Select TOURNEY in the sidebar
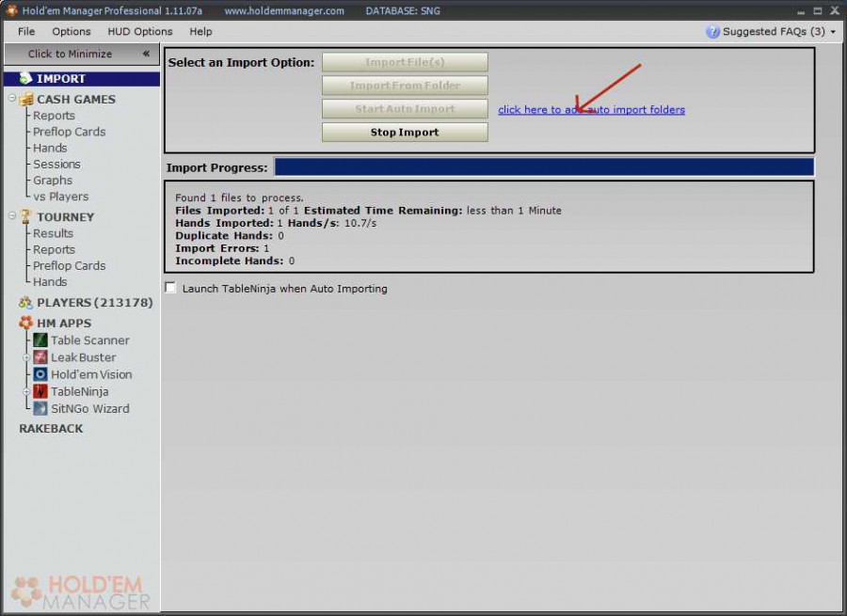Image resolution: width=847 pixels, height=616 pixels. pyautogui.click(x=65, y=217)
